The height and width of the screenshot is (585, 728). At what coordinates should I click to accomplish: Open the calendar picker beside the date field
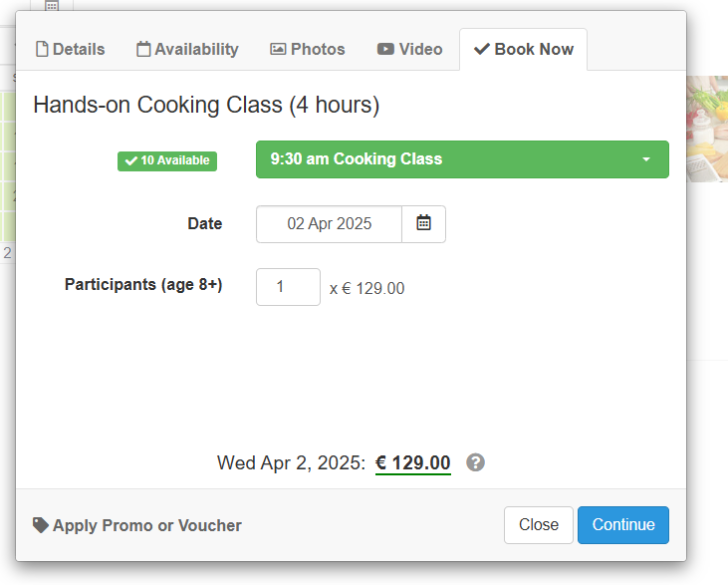point(423,223)
